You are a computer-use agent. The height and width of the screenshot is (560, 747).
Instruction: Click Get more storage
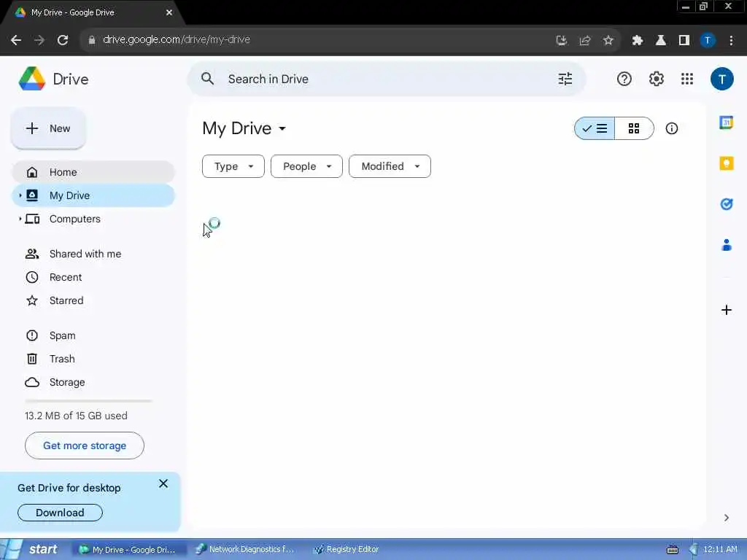[x=85, y=446]
